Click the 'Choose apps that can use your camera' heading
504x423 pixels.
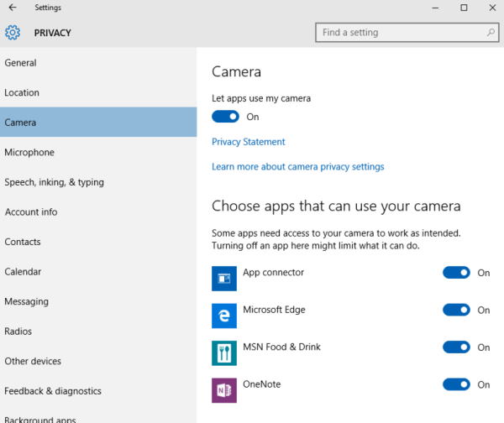336,206
